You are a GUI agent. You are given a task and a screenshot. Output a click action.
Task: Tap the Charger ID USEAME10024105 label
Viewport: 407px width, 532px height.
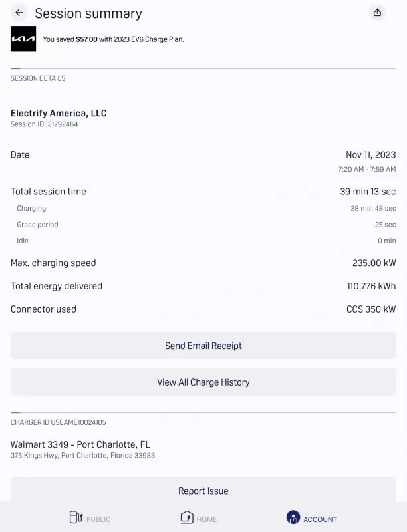[58, 422]
